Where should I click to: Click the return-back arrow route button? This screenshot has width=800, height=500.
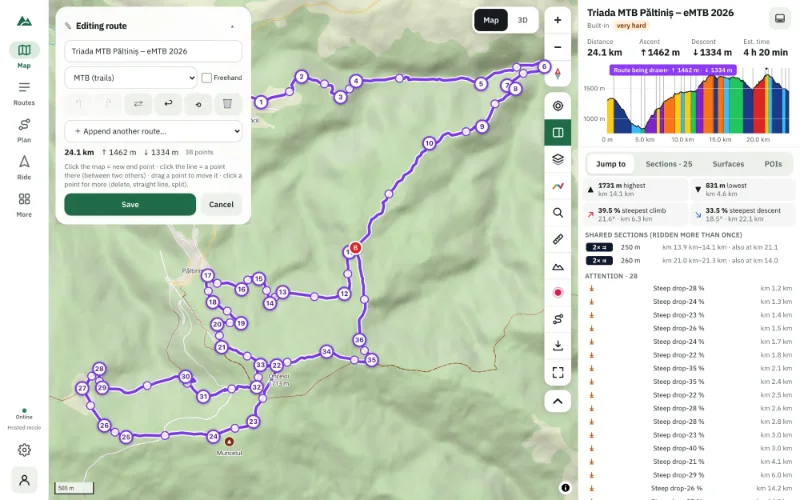[168, 104]
